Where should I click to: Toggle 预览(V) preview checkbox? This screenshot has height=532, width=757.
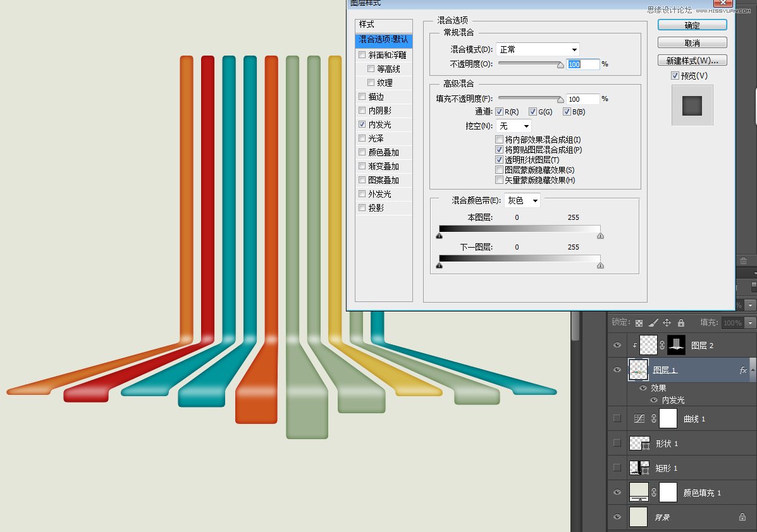click(x=675, y=76)
